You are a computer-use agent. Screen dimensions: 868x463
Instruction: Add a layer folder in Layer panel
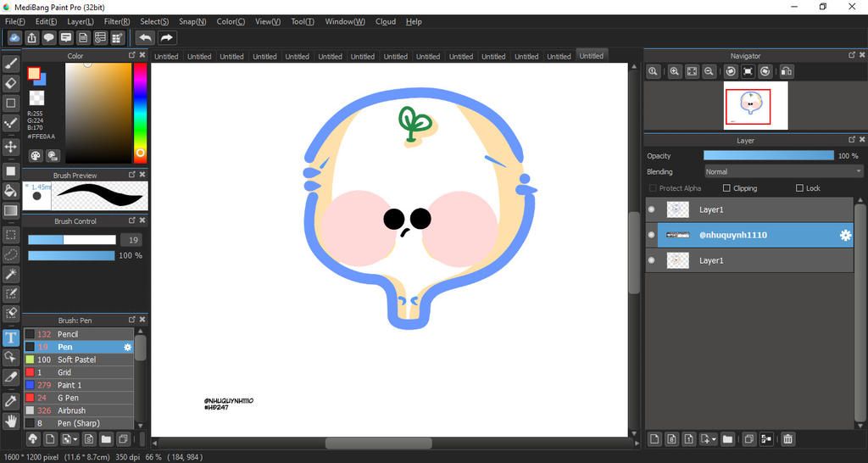coord(727,439)
